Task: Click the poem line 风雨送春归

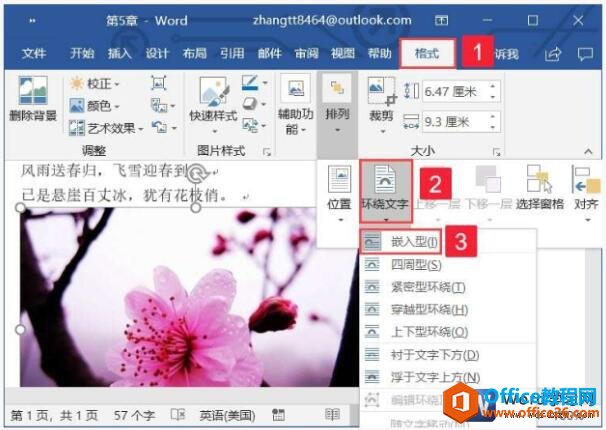Action: pyautogui.click(x=58, y=170)
